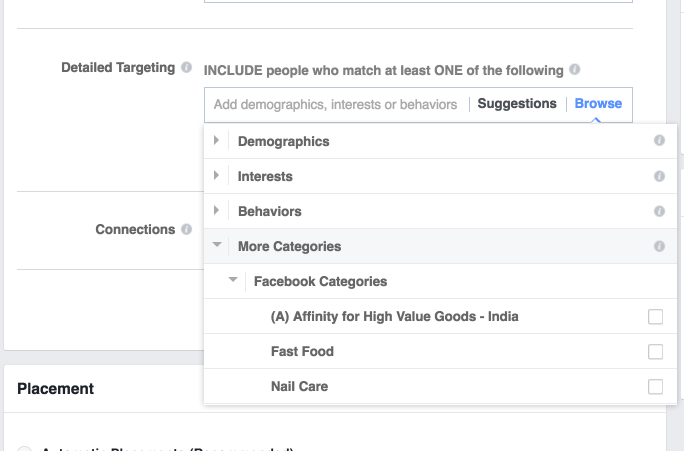Open info icon on More Categories row

(659, 246)
